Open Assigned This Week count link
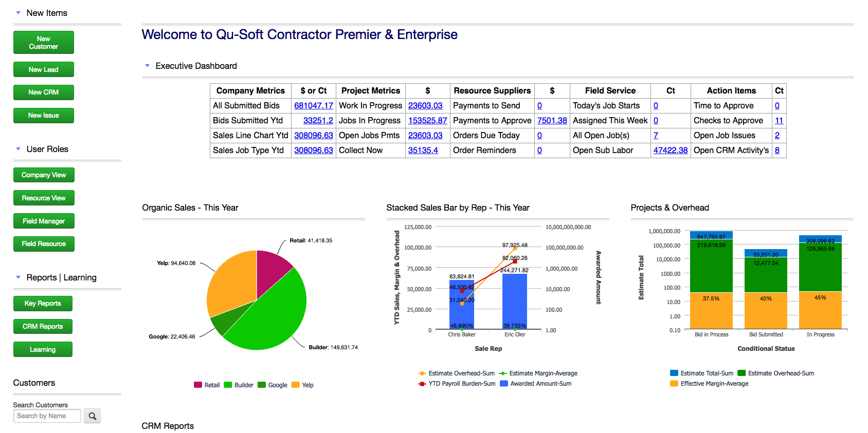The height and width of the screenshot is (433, 868). (656, 120)
